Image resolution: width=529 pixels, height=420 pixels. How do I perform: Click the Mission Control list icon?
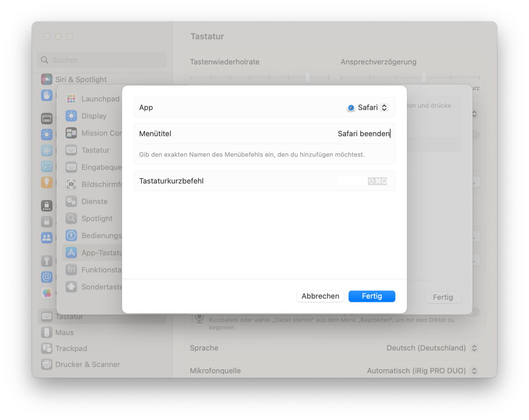tap(71, 133)
